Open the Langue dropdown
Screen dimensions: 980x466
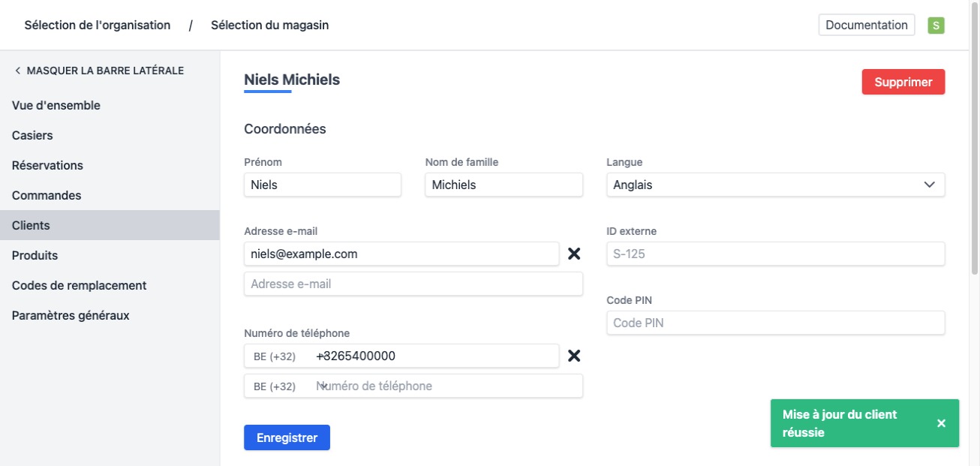[x=775, y=185]
